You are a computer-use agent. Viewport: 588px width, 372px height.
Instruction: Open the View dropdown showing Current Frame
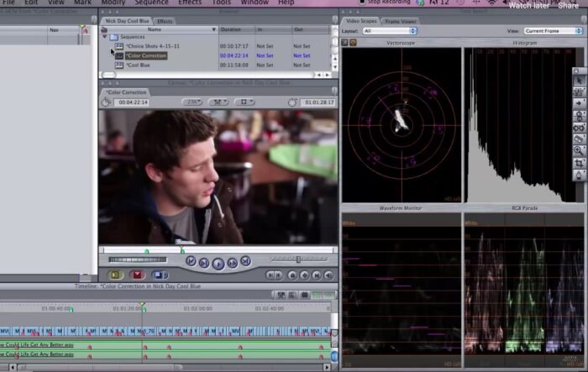click(x=553, y=31)
